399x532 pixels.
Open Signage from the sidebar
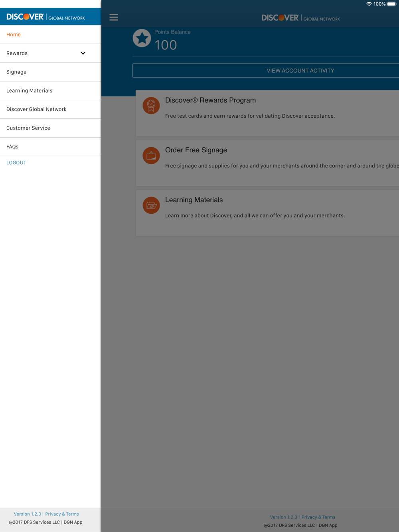point(50,72)
